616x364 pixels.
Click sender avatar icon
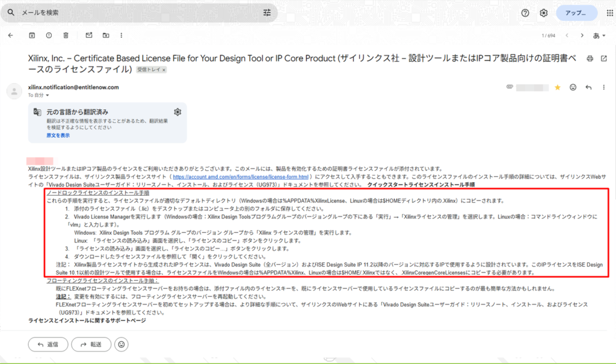14,91
